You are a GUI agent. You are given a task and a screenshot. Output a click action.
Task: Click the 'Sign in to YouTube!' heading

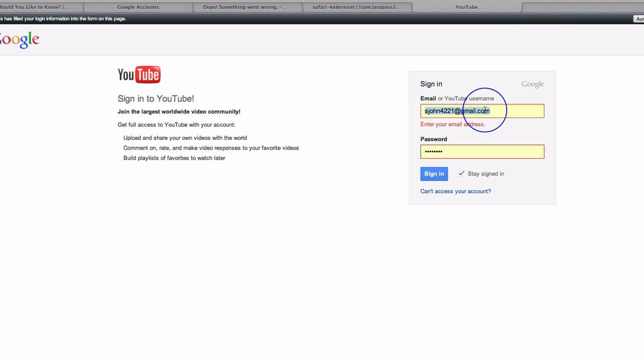click(155, 99)
